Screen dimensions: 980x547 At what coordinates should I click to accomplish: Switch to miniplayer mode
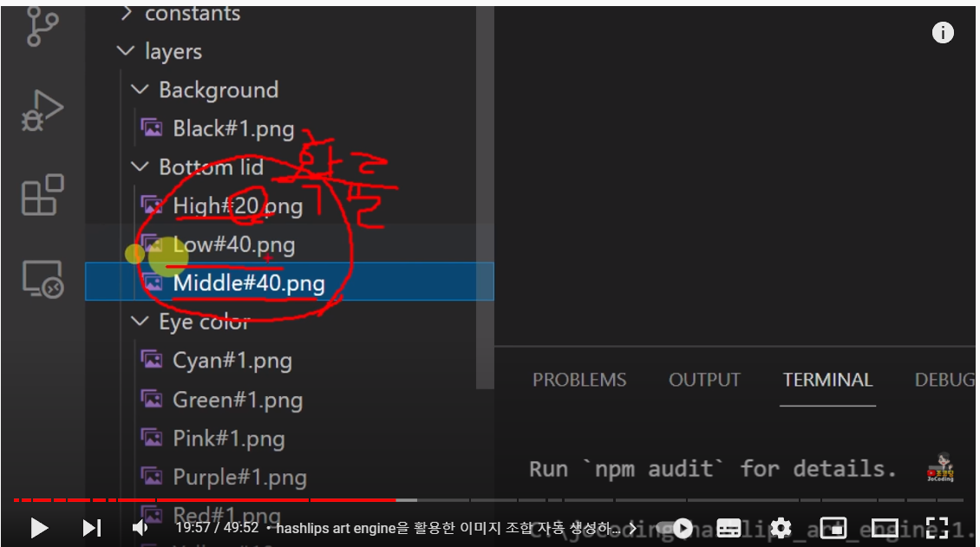pyautogui.click(x=833, y=528)
